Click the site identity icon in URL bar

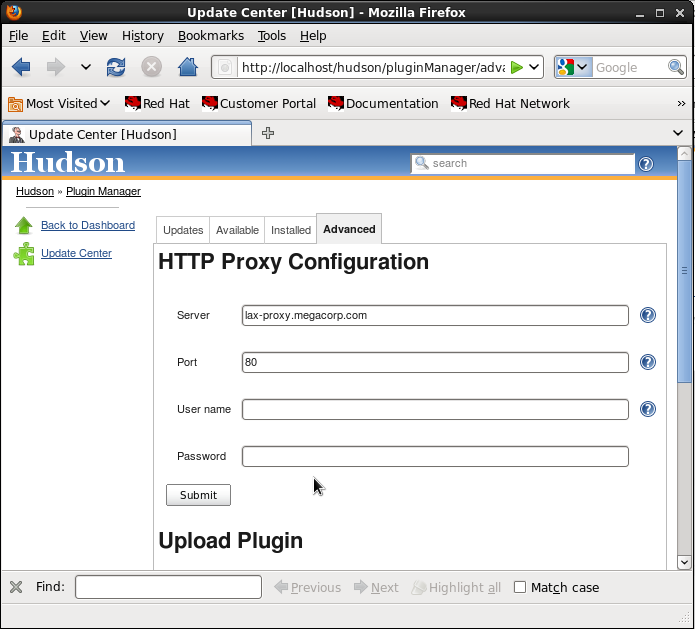(x=225, y=67)
